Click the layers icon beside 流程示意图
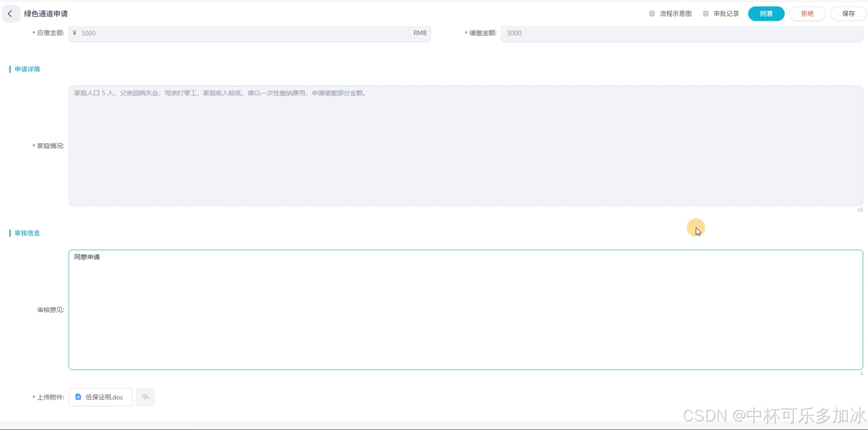Viewport: 868px width, 430px height. [x=652, y=14]
